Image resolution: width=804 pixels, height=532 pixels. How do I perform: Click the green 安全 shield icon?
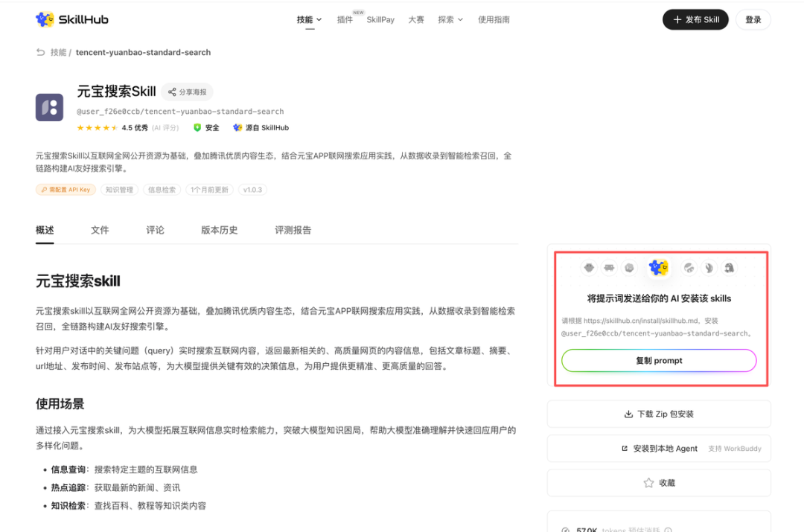point(197,128)
